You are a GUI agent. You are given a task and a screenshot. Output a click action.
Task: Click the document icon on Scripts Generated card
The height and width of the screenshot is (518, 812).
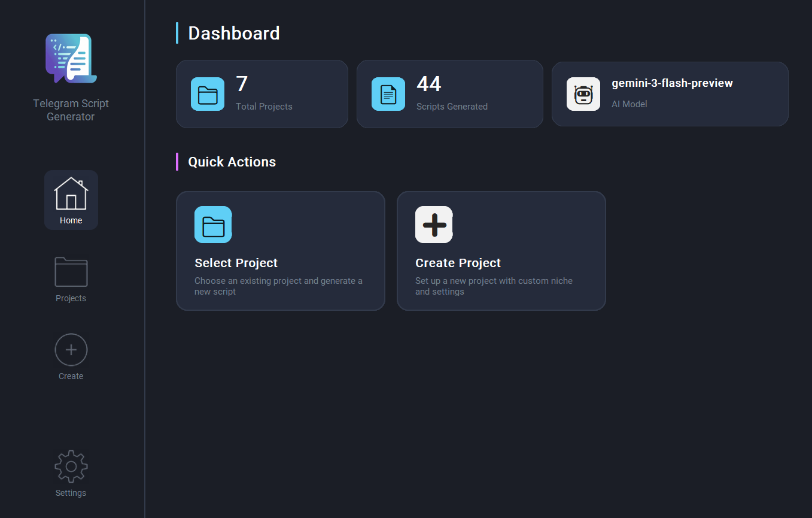tap(388, 94)
